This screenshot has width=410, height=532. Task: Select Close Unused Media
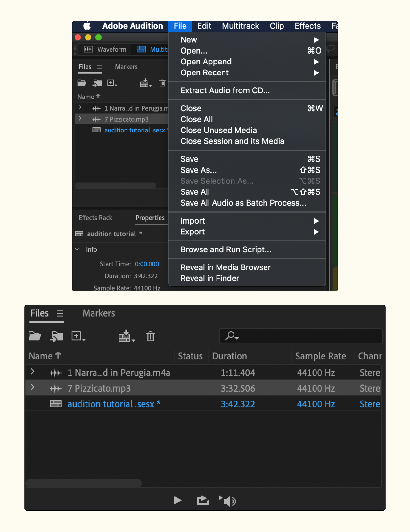pos(247,130)
